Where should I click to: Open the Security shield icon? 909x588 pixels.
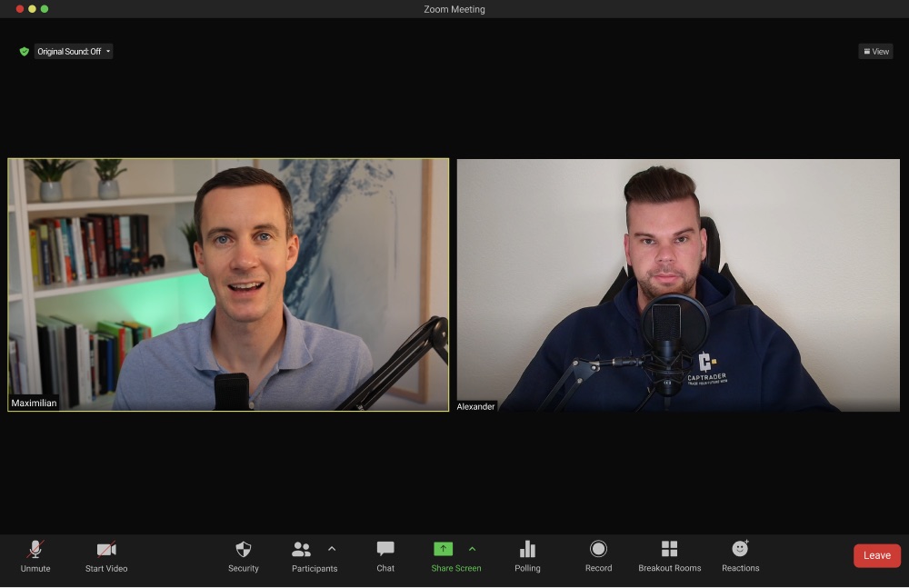click(243, 550)
